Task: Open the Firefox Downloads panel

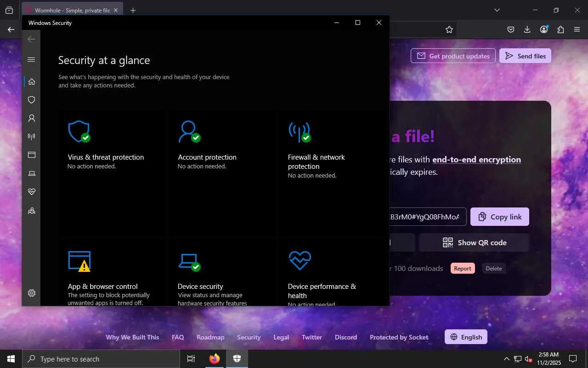Action: coord(527,29)
